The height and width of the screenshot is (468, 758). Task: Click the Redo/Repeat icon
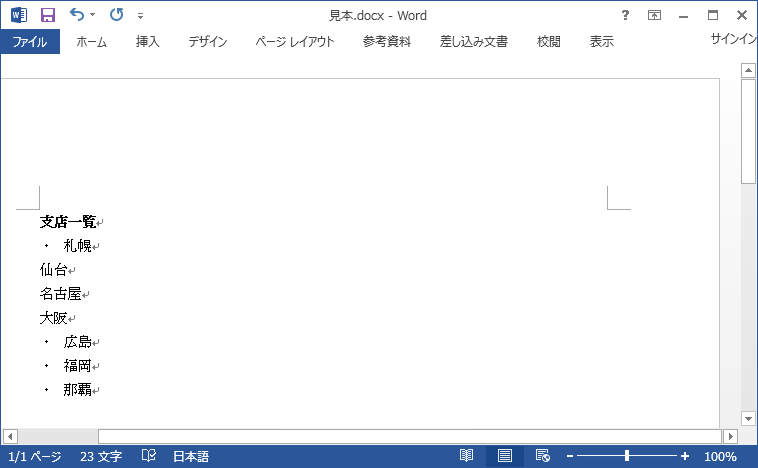[x=116, y=15]
